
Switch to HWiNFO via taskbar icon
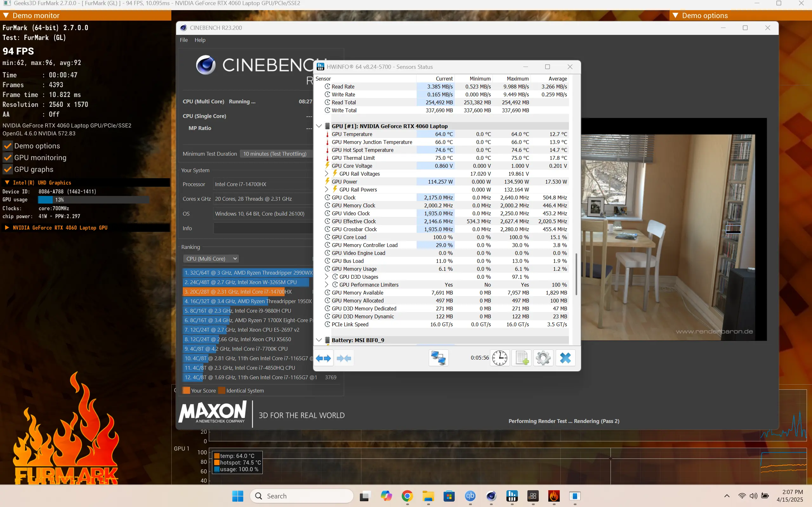pyautogui.click(x=512, y=496)
